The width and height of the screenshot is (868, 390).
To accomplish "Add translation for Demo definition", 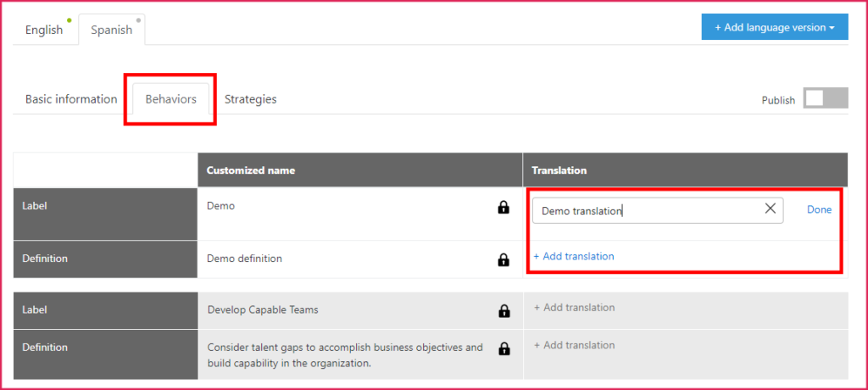I will click(x=574, y=256).
